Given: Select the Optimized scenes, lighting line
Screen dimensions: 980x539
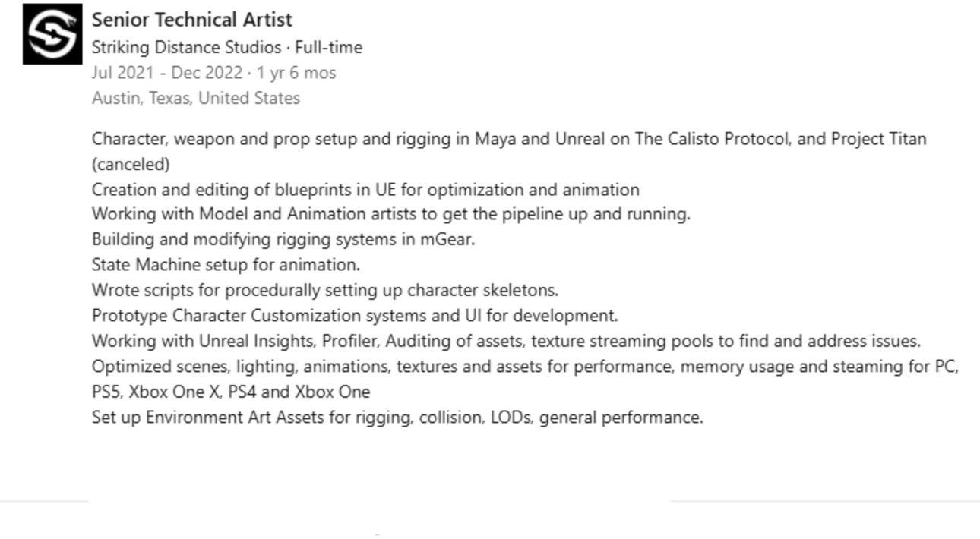Looking at the screenshot, I should [524, 367].
